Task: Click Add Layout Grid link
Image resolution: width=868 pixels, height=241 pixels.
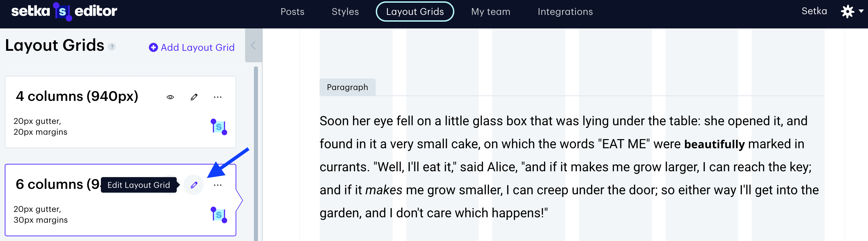Action: coord(198,47)
